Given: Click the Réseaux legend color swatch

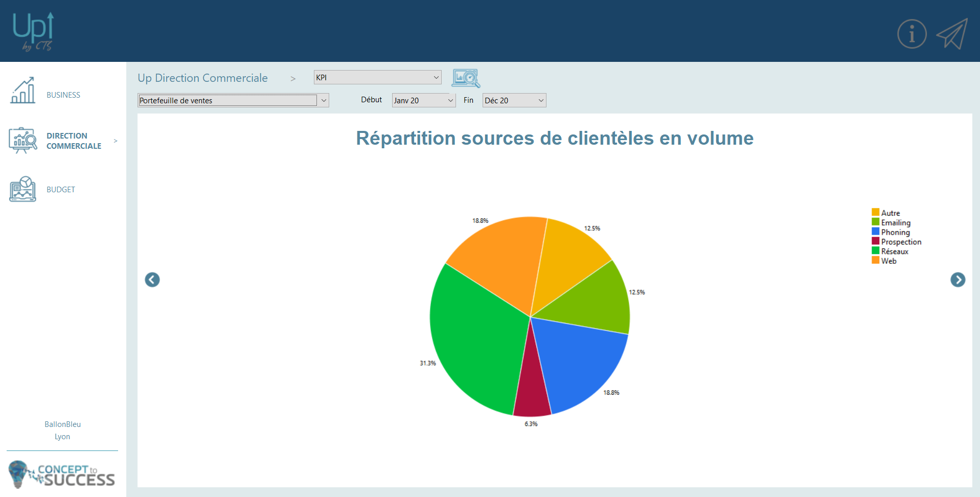Looking at the screenshot, I should (x=876, y=251).
